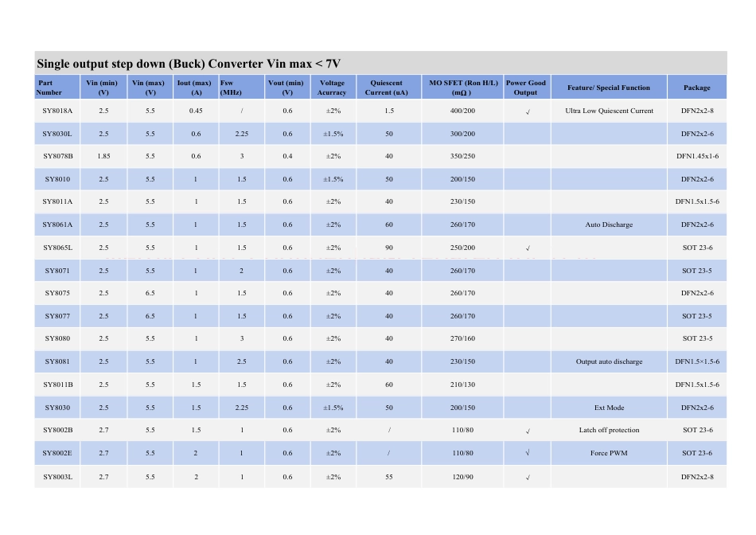Click the 270/160 MOSFET Ron value
The height and width of the screenshot is (535, 756).
(462, 338)
